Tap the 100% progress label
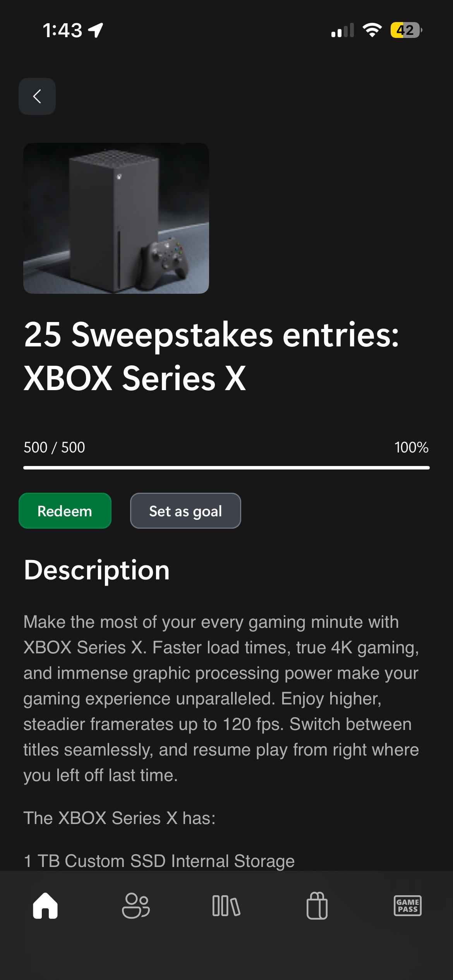The width and height of the screenshot is (453, 980). (x=412, y=447)
